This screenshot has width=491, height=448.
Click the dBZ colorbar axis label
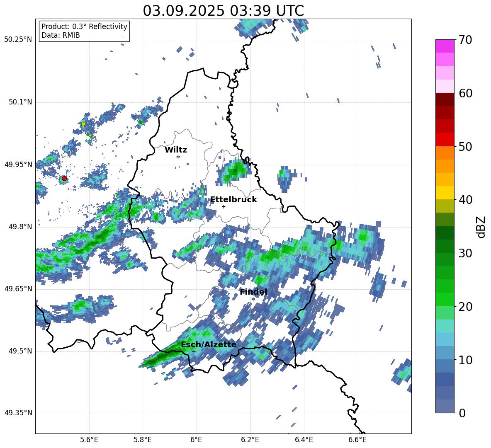coord(481,227)
